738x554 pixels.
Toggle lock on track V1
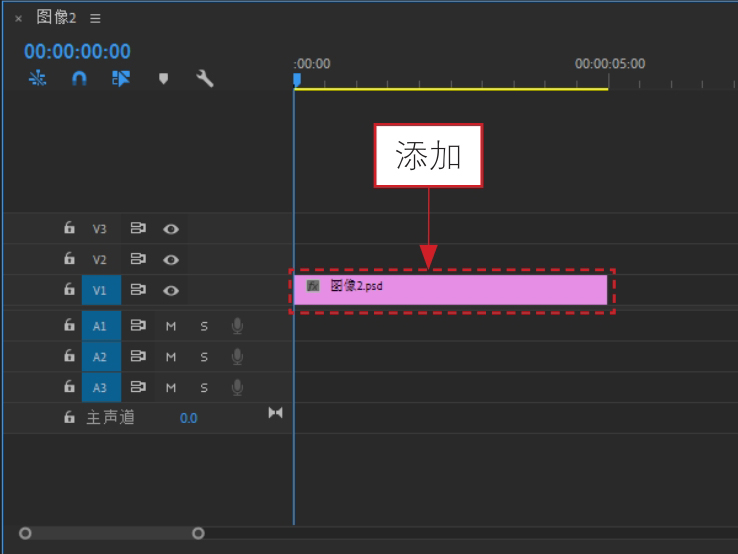[69, 289]
